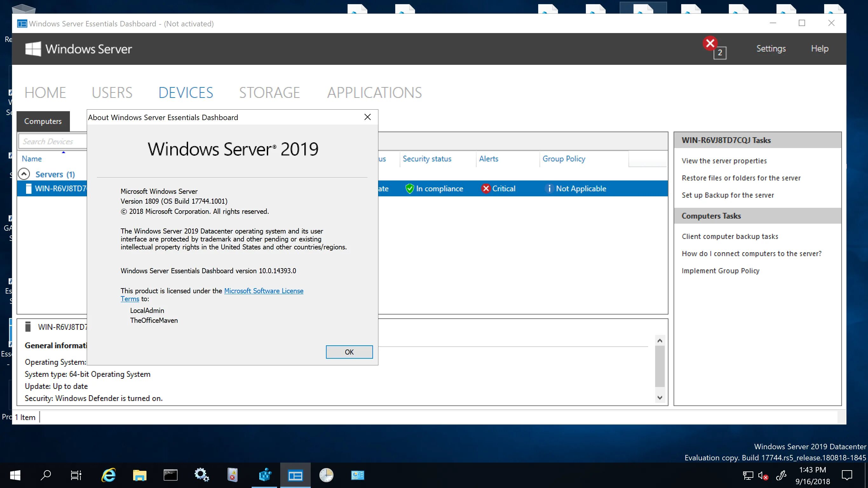Click the Windows Server logo icon
Screen dimensions: 868x488
click(x=32, y=48)
